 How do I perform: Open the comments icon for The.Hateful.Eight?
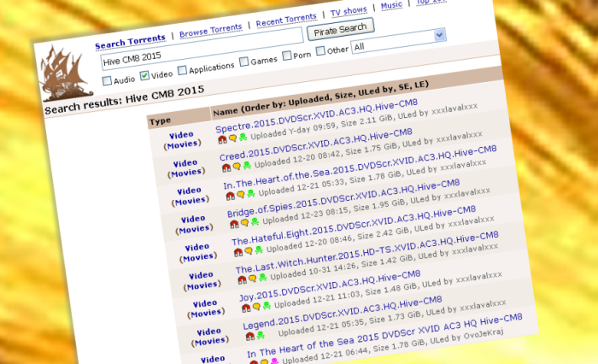click(249, 251)
